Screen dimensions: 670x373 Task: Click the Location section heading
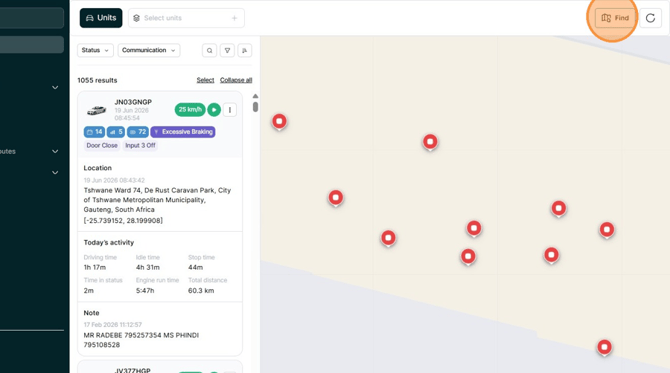(97, 168)
